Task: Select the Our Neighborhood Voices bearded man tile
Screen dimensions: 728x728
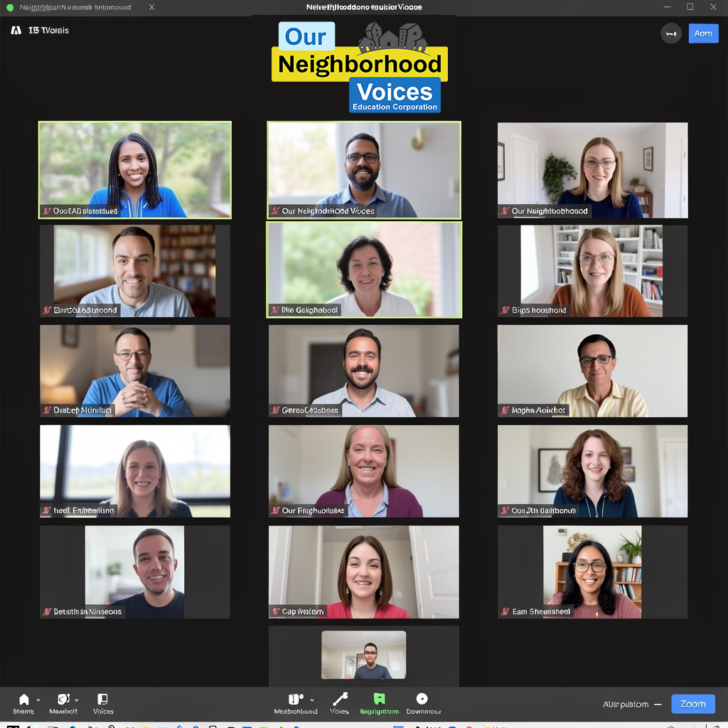Action: (364, 170)
